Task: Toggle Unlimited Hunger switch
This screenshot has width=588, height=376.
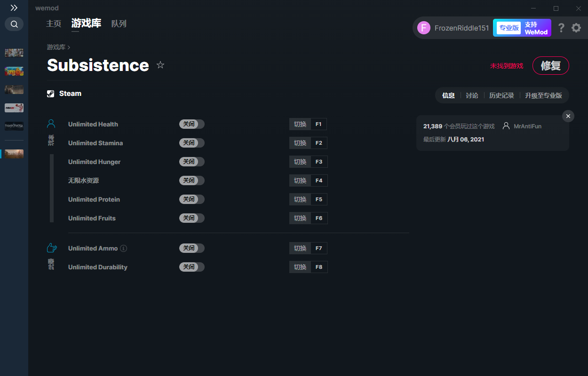Action: pos(192,162)
